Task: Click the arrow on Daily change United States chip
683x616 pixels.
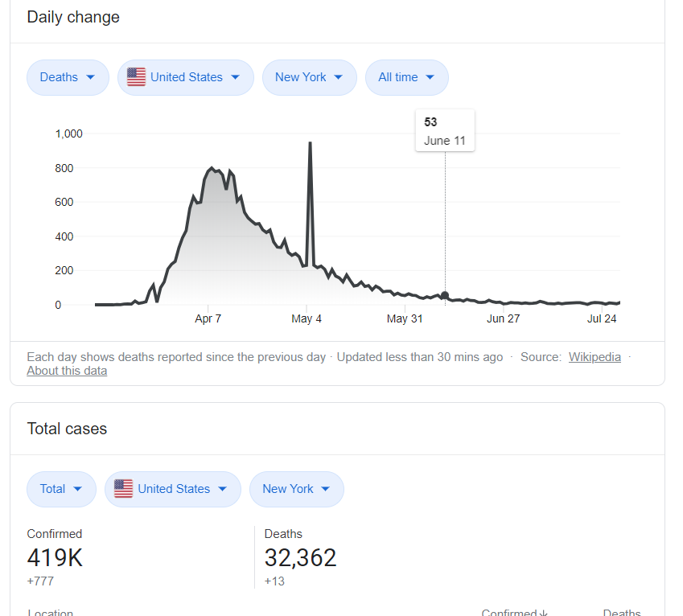Action: (x=235, y=77)
